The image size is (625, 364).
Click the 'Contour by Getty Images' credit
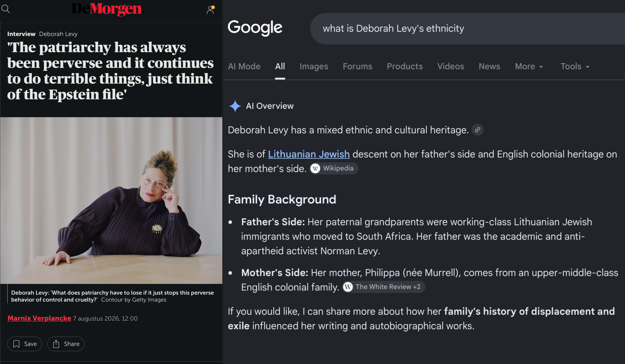[x=134, y=300]
